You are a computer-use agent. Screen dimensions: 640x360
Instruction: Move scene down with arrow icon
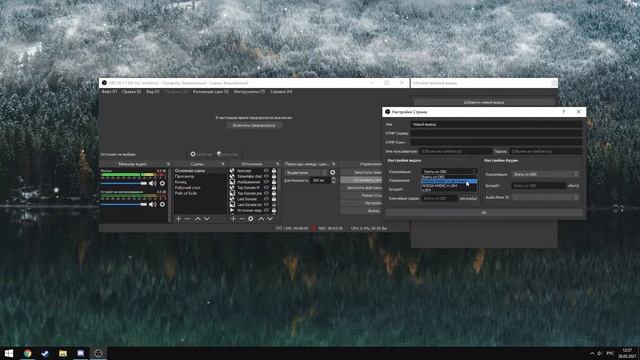tap(207, 219)
